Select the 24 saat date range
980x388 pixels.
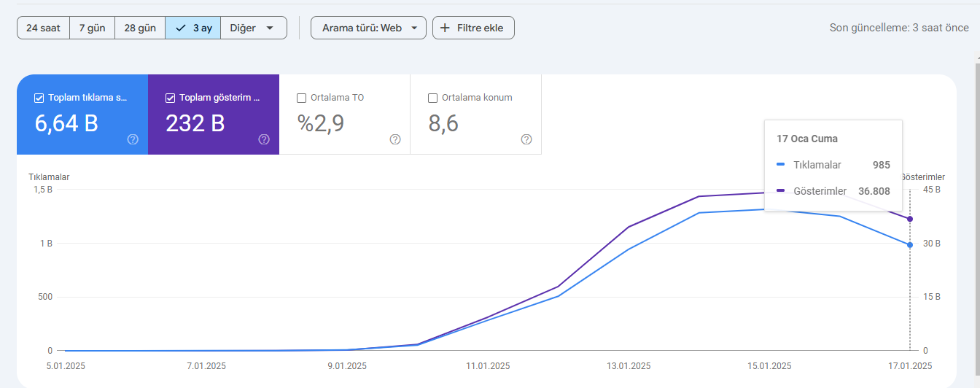(x=43, y=28)
